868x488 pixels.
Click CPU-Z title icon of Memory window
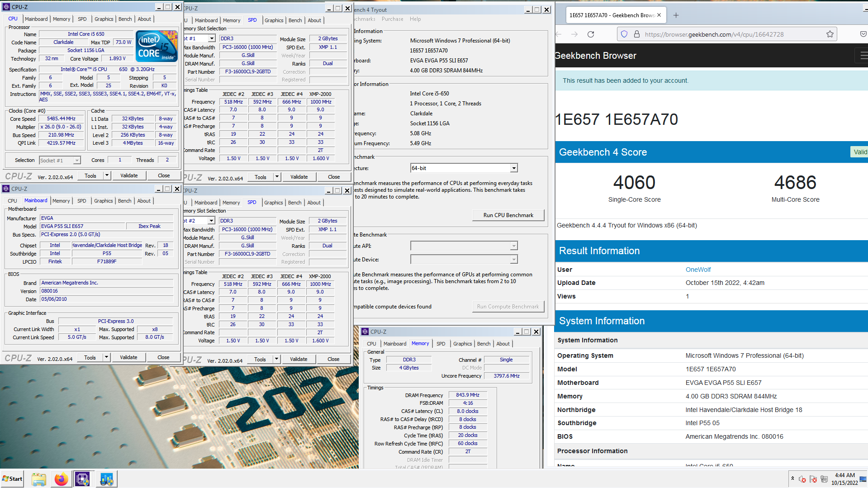[x=365, y=332]
